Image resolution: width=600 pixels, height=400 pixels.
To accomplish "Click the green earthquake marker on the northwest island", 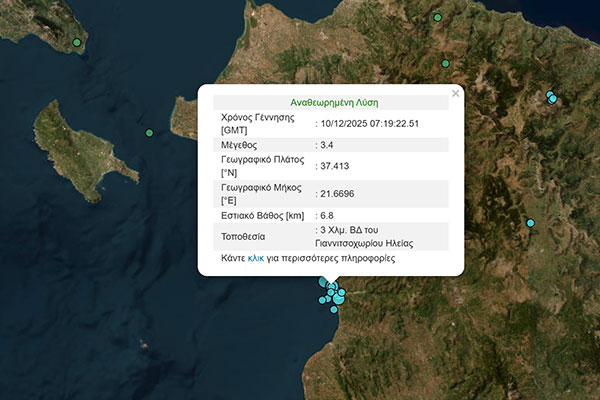I will click(x=77, y=42).
